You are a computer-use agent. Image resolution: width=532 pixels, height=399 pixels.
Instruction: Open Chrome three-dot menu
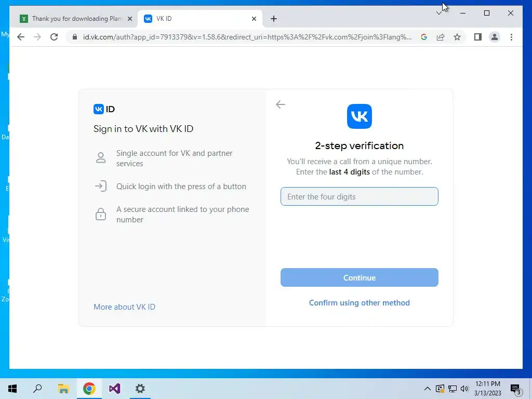(x=511, y=37)
